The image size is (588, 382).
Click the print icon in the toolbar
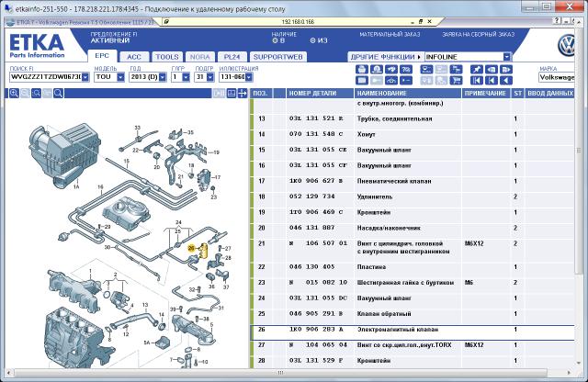[x=361, y=70]
